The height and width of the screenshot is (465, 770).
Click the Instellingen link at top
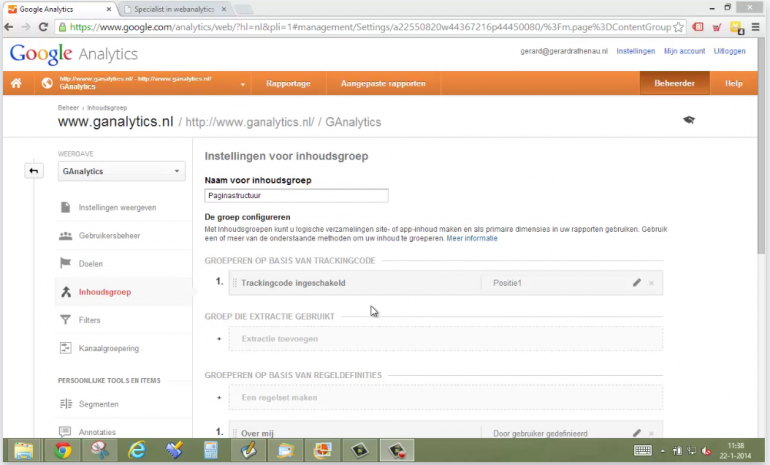pyautogui.click(x=635, y=51)
